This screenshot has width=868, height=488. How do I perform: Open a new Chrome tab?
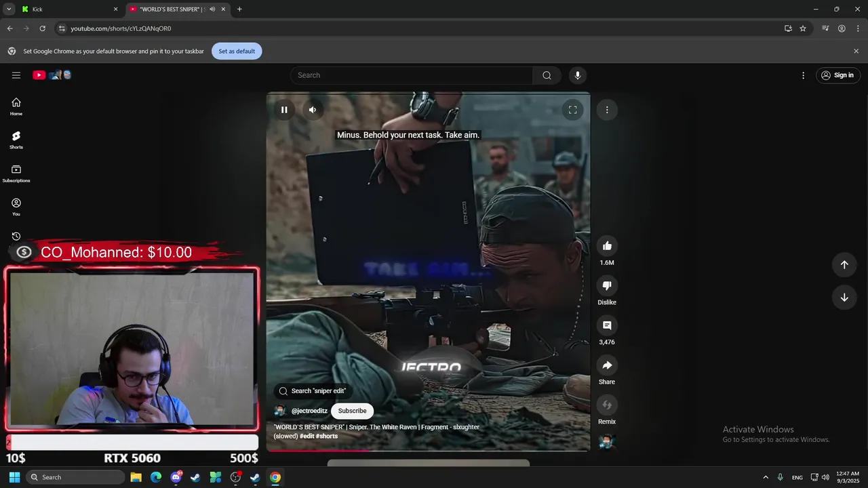(239, 9)
